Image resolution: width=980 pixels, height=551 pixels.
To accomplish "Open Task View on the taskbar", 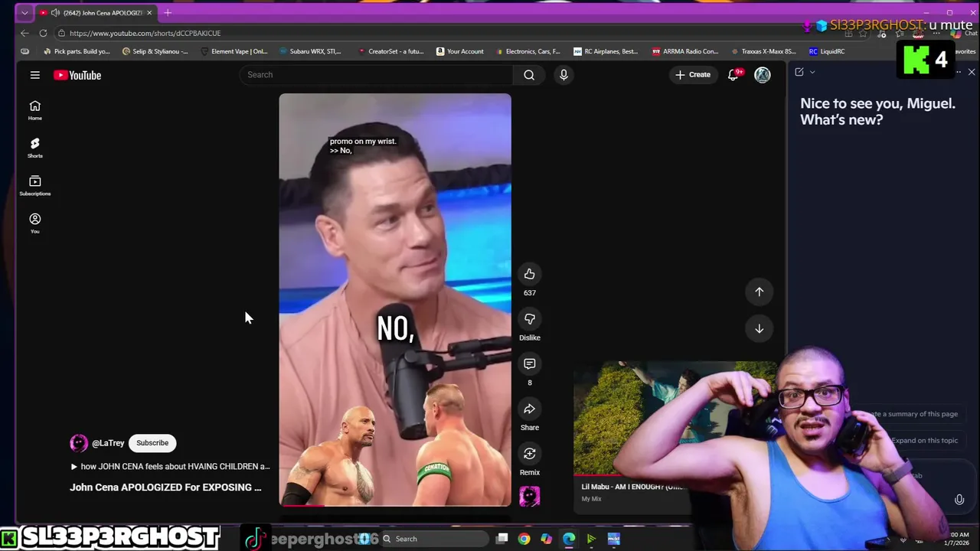I will [x=501, y=539].
